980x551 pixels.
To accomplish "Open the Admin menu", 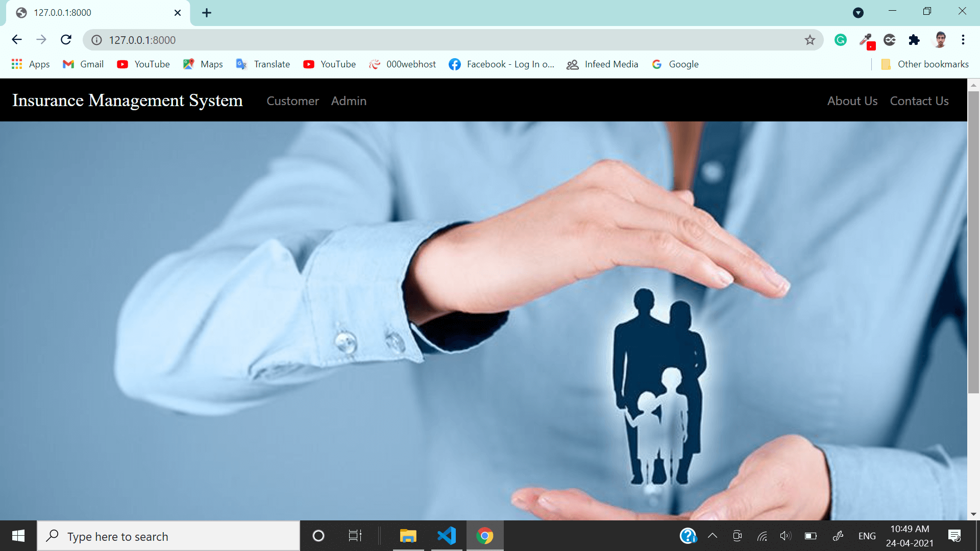I will pos(349,101).
